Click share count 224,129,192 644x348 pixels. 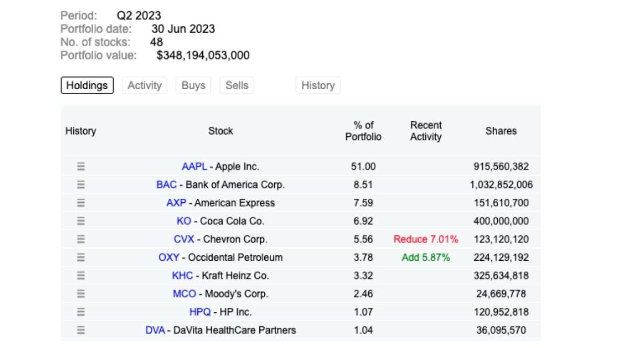coord(501,257)
